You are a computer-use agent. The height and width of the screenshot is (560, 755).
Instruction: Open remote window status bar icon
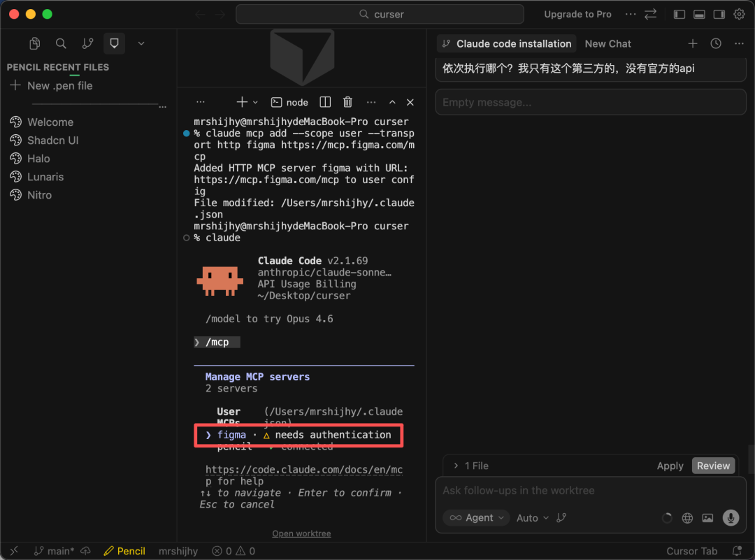pyautogui.click(x=14, y=550)
